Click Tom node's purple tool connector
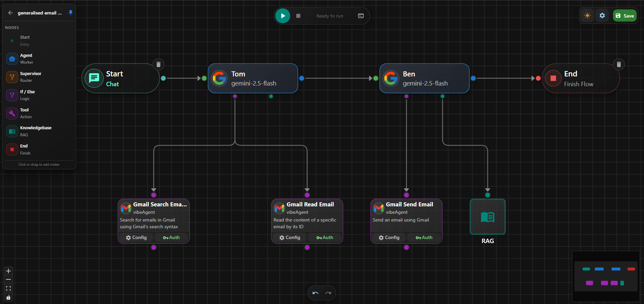 click(235, 96)
